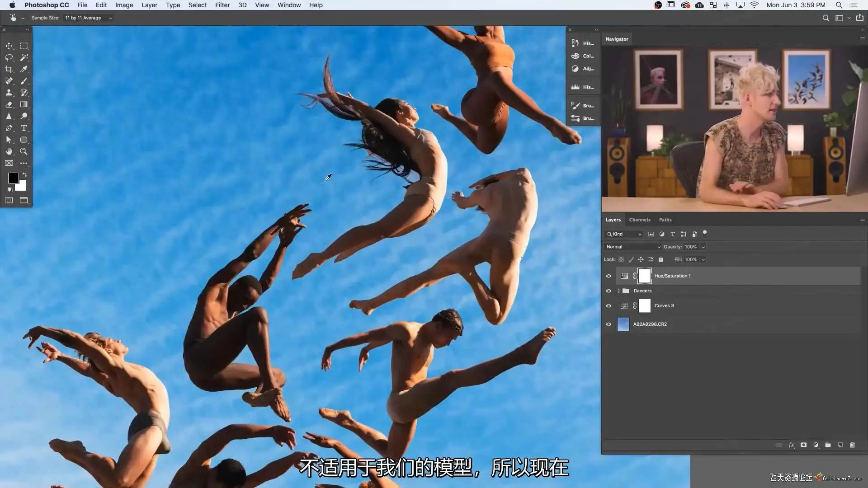The width and height of the screenshot is (868, 488).
Task: Select the Path Selection tool
Action: [9, 140]
